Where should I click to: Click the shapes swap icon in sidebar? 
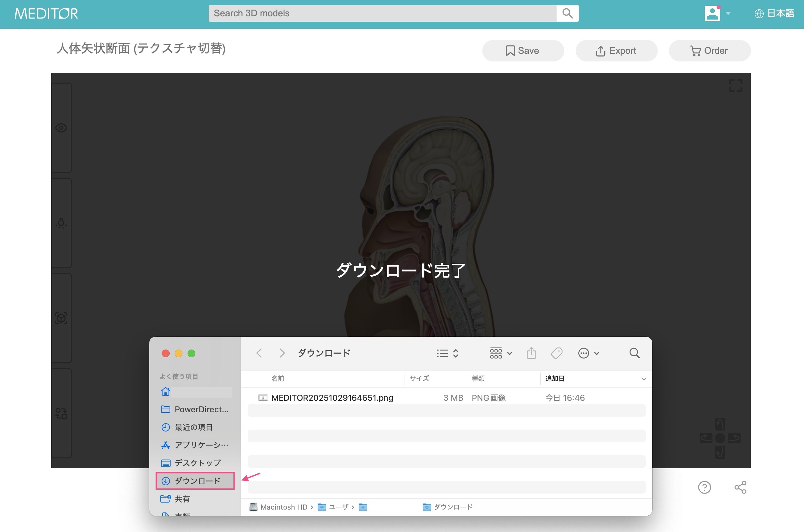(x=61, y=413)
